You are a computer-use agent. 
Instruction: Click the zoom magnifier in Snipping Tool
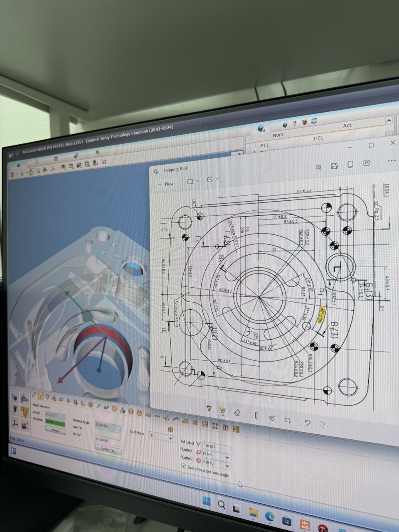pos(319,167)
